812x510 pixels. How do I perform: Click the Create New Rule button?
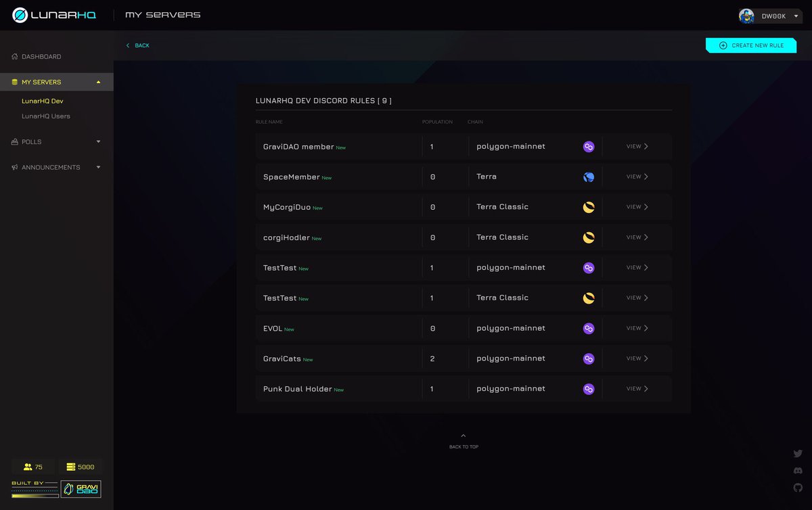tap(751, 45)
